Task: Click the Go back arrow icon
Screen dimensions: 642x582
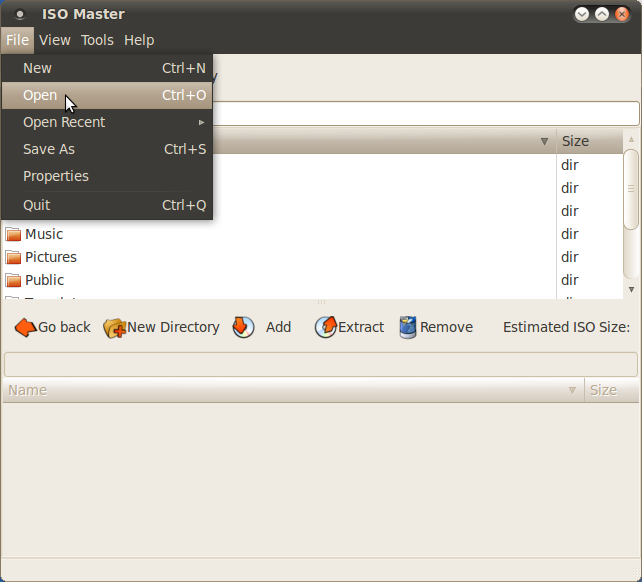Action: pyautogui.click(x=25, y=328)
